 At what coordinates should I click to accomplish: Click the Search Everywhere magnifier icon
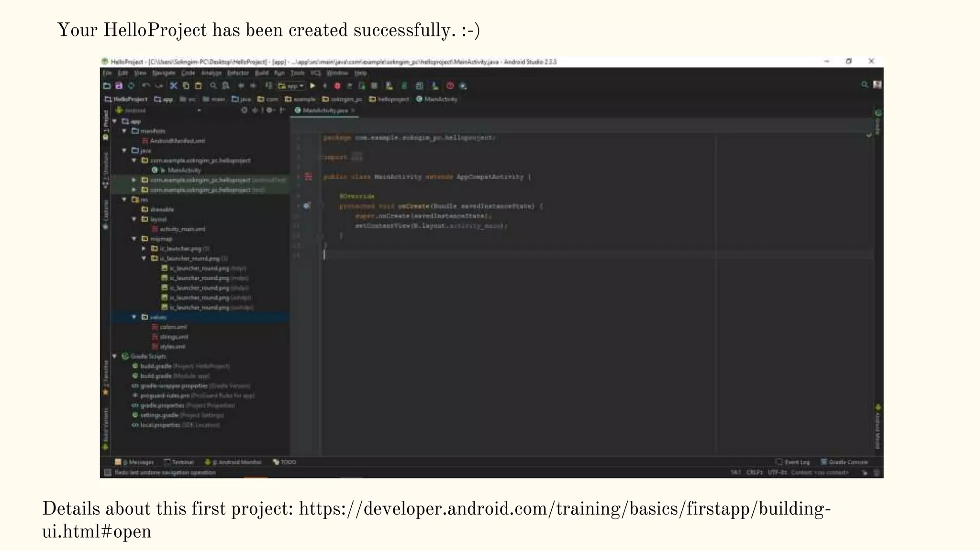[x=865, y=85]
